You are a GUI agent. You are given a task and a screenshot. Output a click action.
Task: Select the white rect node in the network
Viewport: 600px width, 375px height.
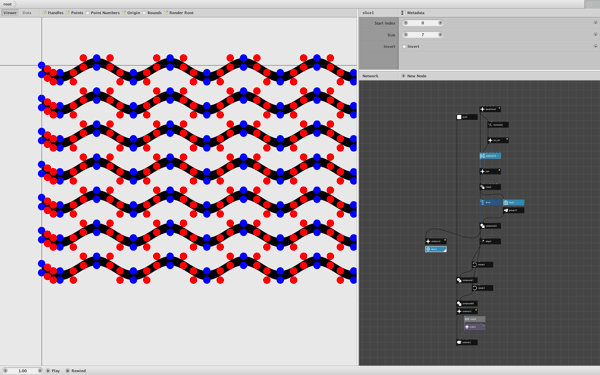pos(467,117)
